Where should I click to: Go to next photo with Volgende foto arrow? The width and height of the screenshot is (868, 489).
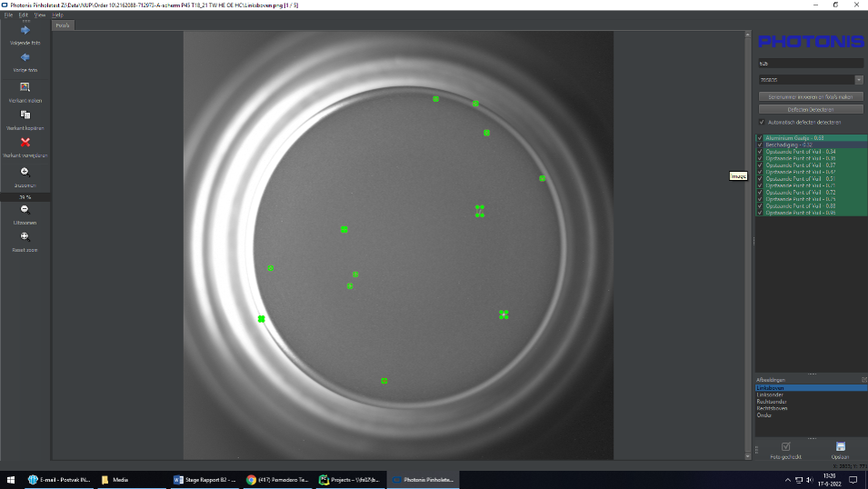click(x=25, y=32)
